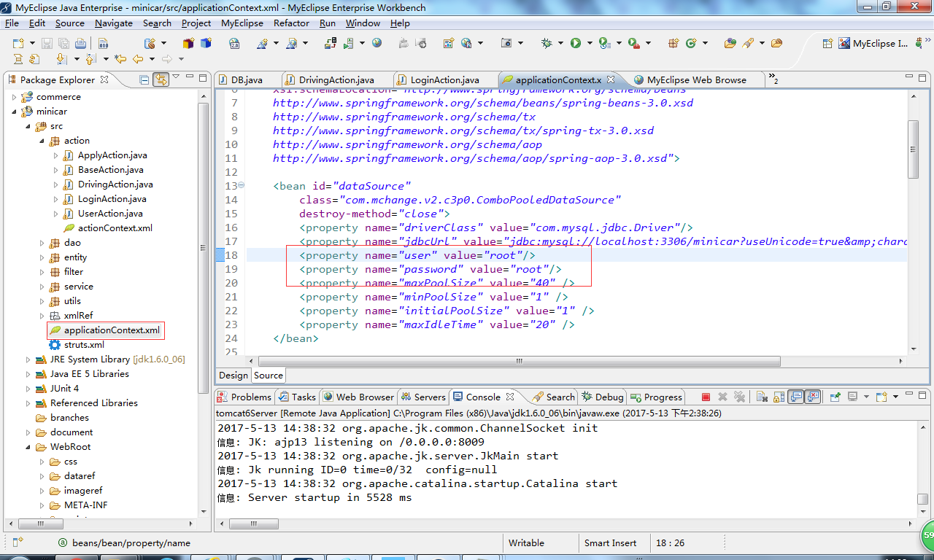Image resolution: width=934 pixels, height=560 pixels.
Task: Click the Print icon in the toolbar
Action: pyautogui.click(x=80, y=44)
